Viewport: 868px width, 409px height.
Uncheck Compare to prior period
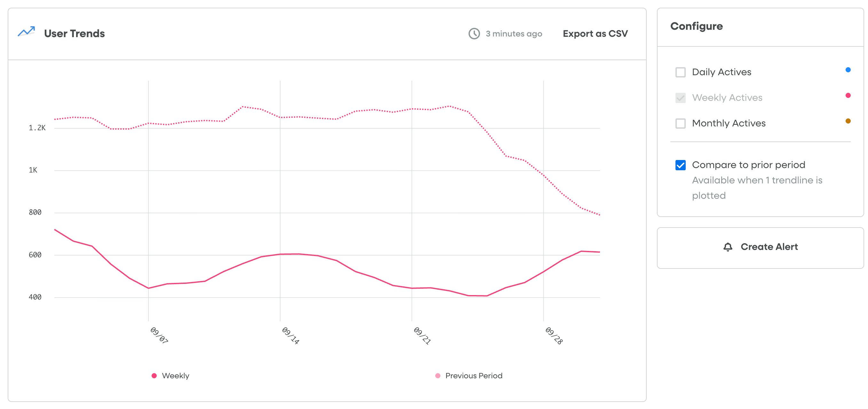[680, 165]
